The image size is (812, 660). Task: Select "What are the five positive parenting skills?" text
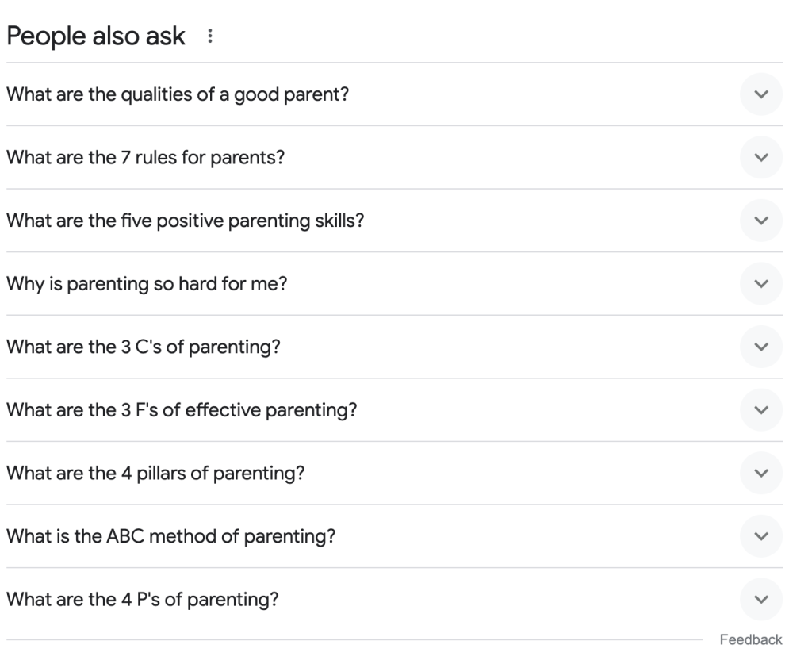point(185,221)
